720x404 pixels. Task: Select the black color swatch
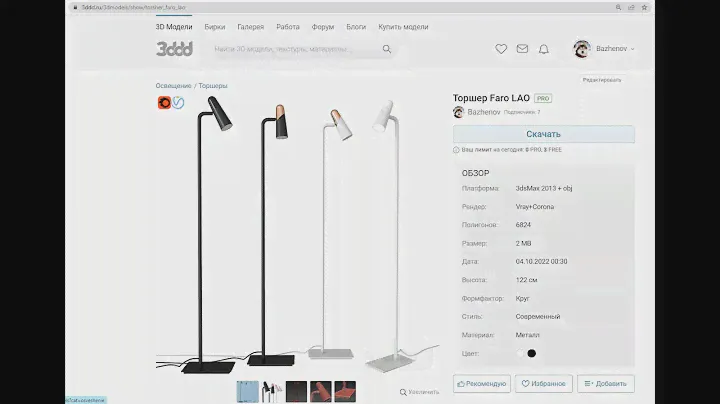(532, 353)
